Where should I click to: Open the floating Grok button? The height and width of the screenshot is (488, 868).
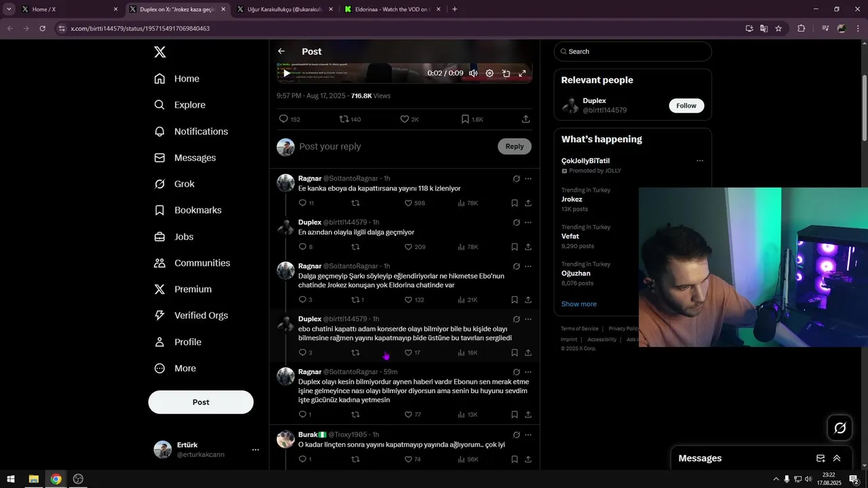pos(840,428)
